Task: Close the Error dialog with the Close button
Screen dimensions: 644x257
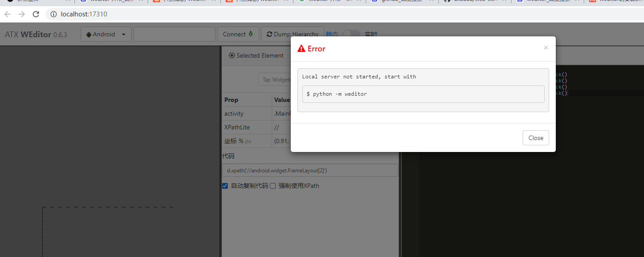Action: coord(535,138)
